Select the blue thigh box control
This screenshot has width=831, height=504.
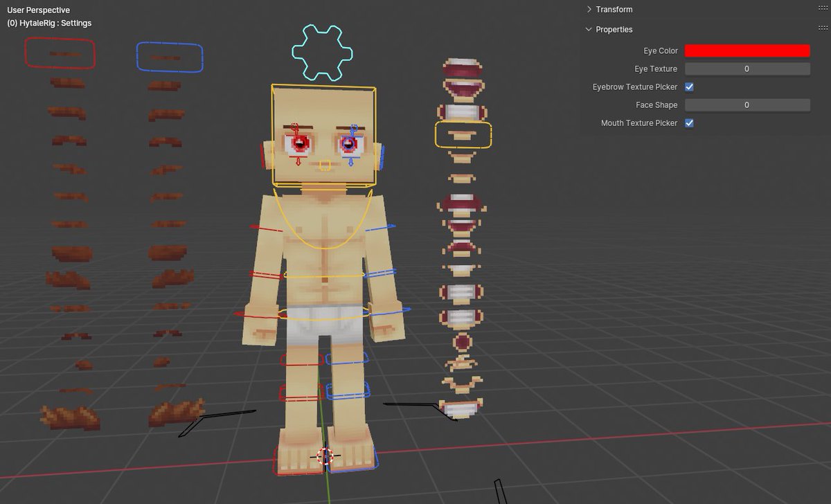[347, 358]
